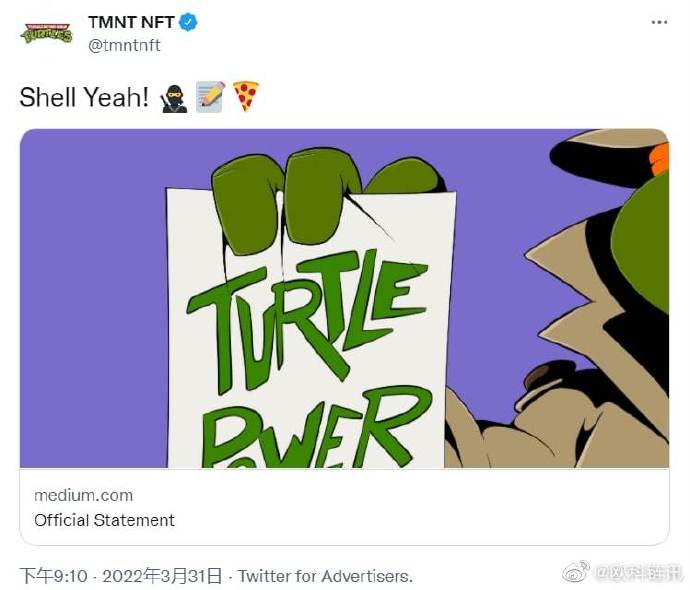Click the Weibo logo watermark
This screenshot has width=690, height=590.
point(576,571)
